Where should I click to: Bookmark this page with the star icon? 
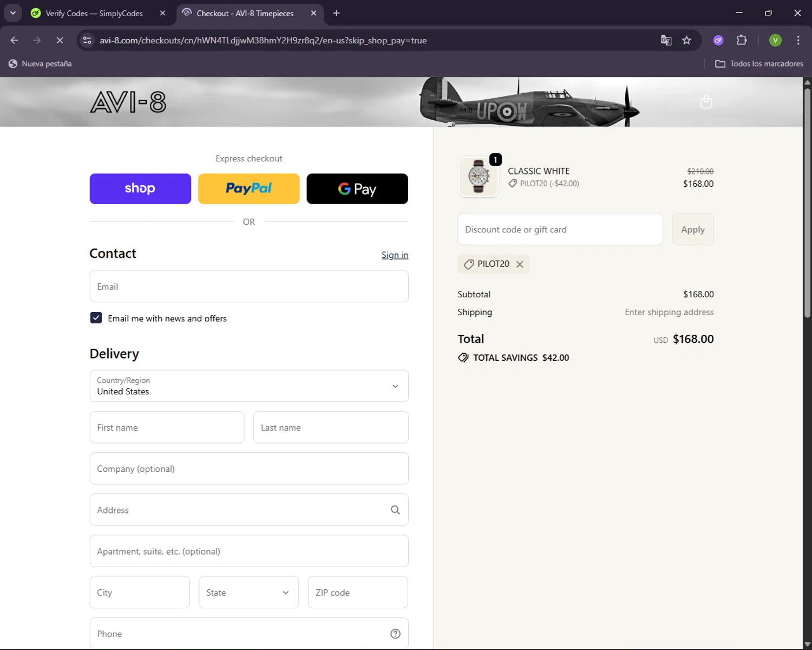686,41
